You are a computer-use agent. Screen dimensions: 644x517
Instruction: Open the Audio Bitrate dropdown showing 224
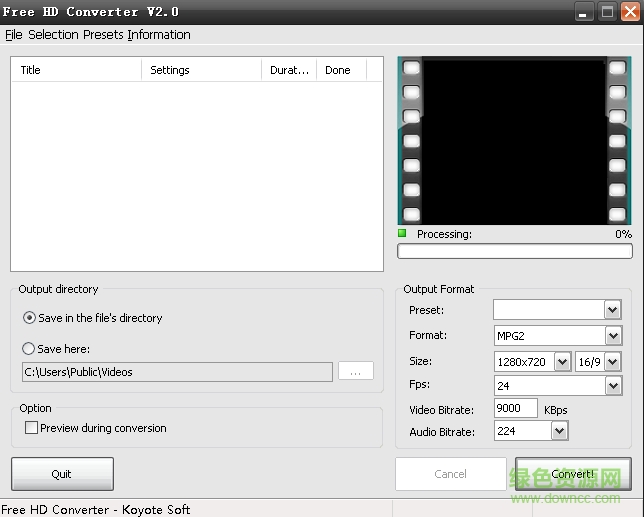click(x=559, y=431)
